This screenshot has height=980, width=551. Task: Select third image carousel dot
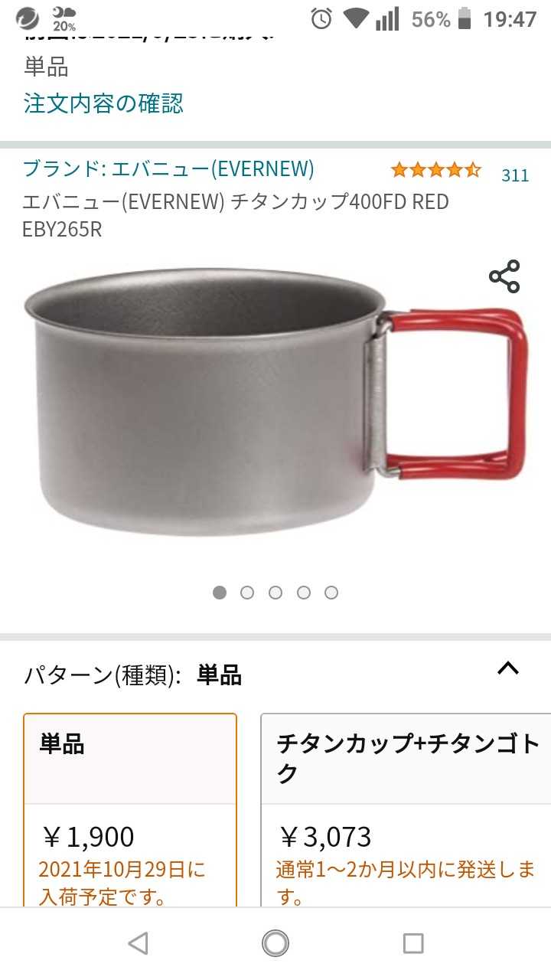click(275, 593)
